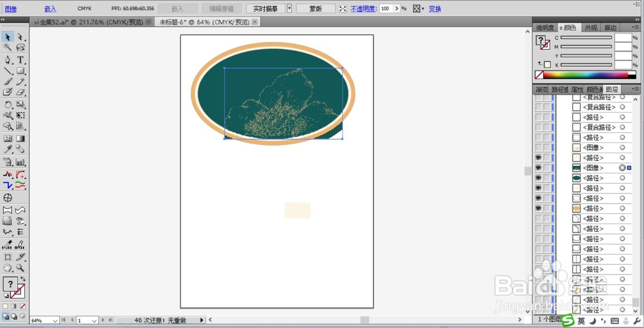Select the Blend tool

20,150
